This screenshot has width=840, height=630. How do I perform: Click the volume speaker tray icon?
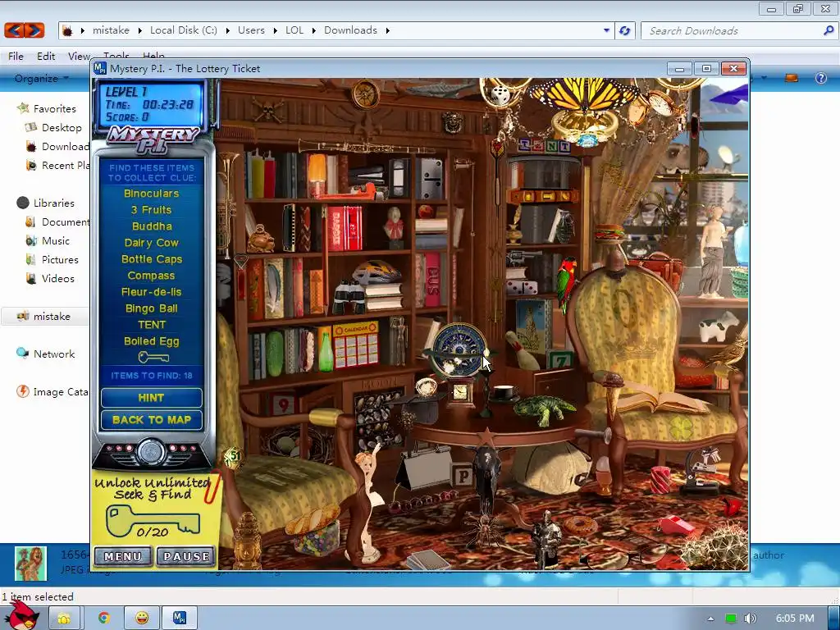click(x=750, y=619)
